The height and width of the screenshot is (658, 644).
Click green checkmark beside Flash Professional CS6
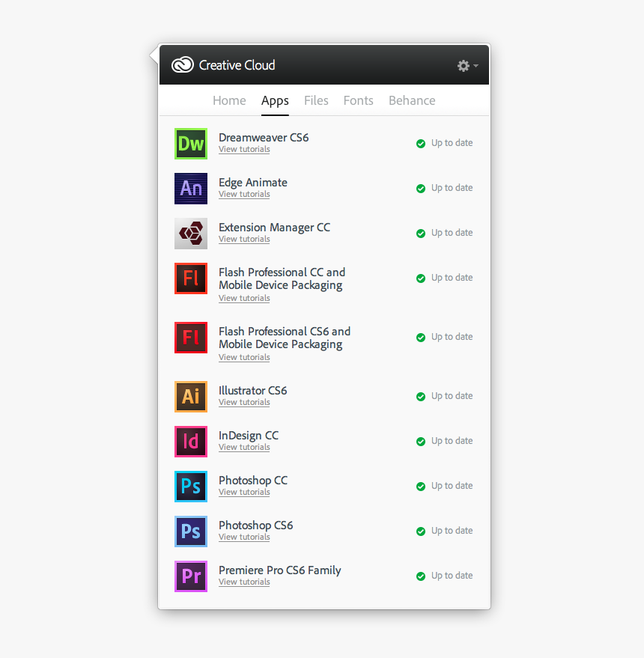click(421, 338)
